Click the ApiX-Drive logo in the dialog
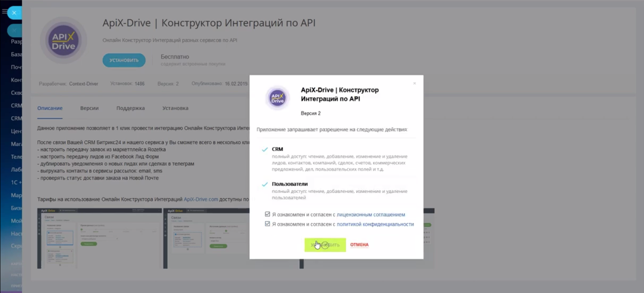The height and width of the screenshot is (293, 644). click(277, 98)
